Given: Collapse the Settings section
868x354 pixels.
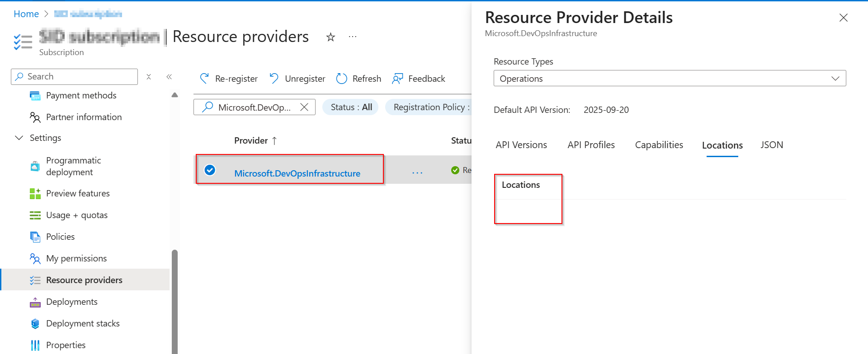Looking at the screenshot, I should point(19,138).
